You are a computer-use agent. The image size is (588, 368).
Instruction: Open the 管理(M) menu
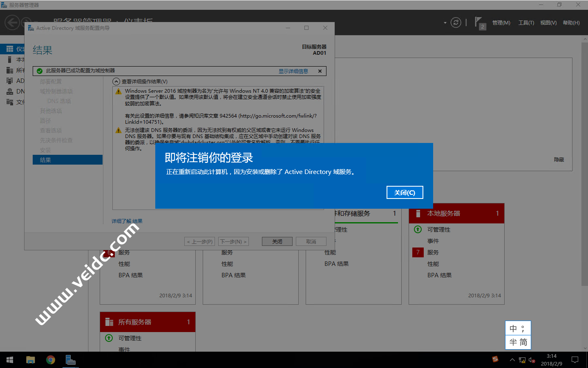click(501, 23)
